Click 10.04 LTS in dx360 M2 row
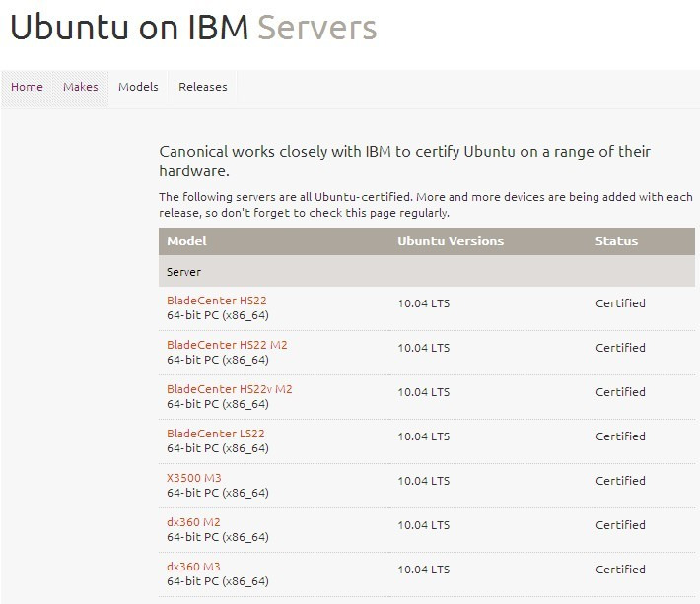This screenshot has width=700, height=604. (424, 525)
